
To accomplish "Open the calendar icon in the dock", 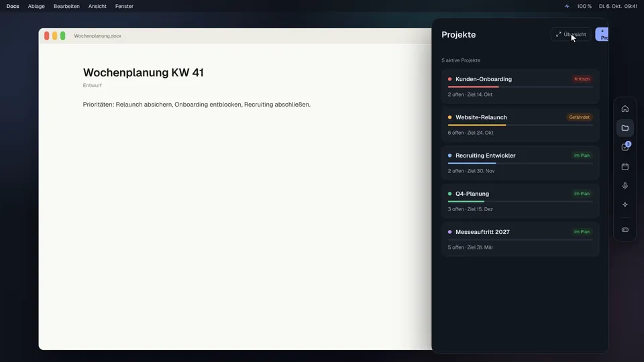I will (x=625, y=166).
